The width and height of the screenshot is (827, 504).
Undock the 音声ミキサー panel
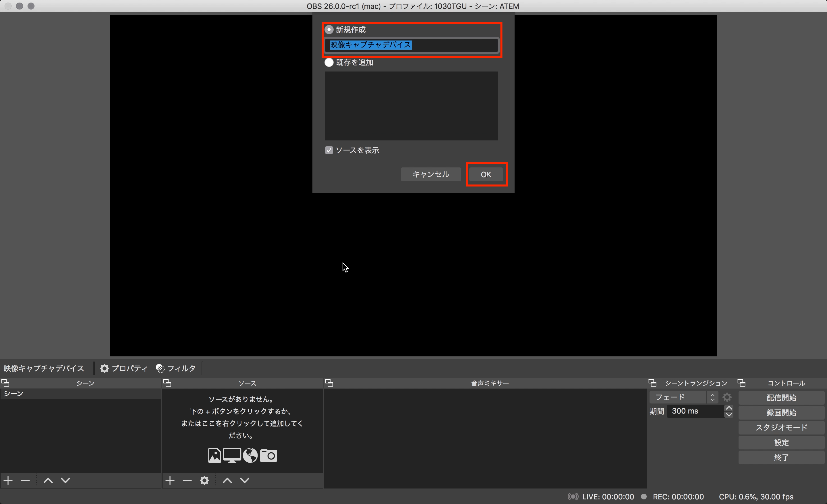click(x=329, y=383)
